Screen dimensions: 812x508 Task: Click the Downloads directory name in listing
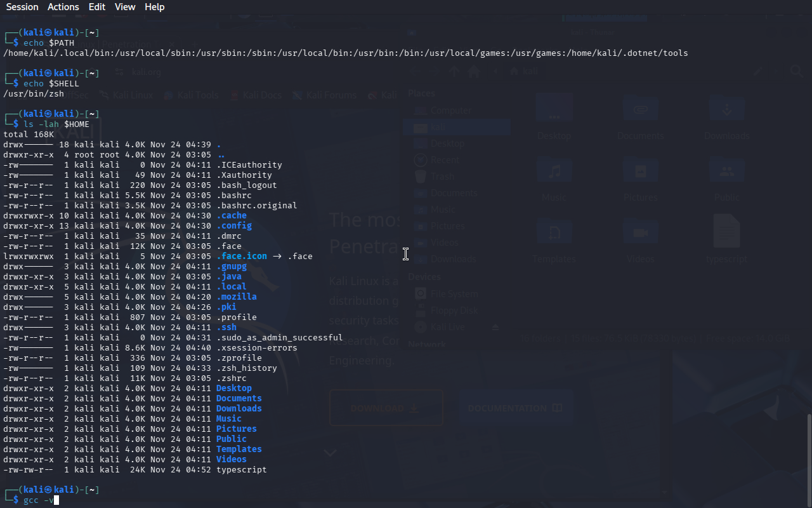click(x=239, y=409)
